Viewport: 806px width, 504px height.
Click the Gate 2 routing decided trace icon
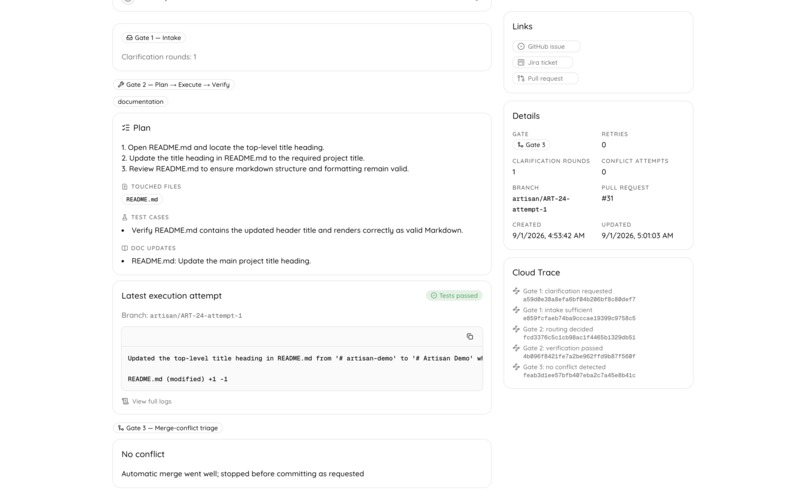(x=516, y=329)
